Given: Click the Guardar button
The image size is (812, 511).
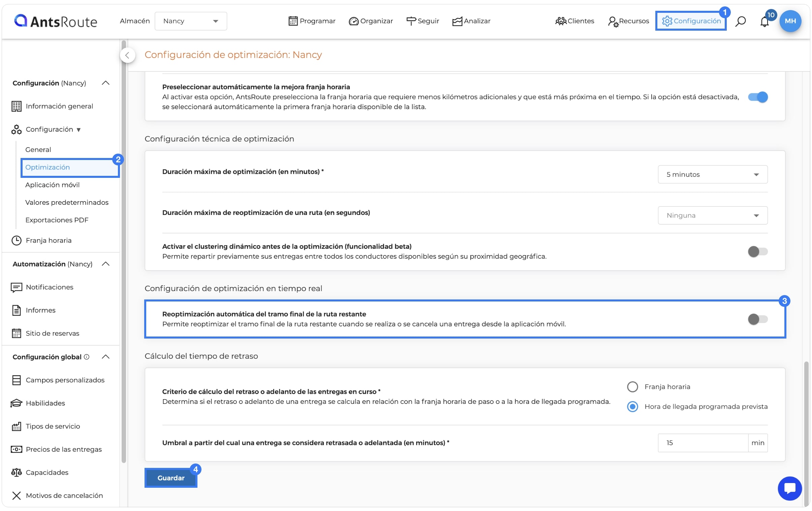Looking at the screenshot, I should (x=170, y=478).
